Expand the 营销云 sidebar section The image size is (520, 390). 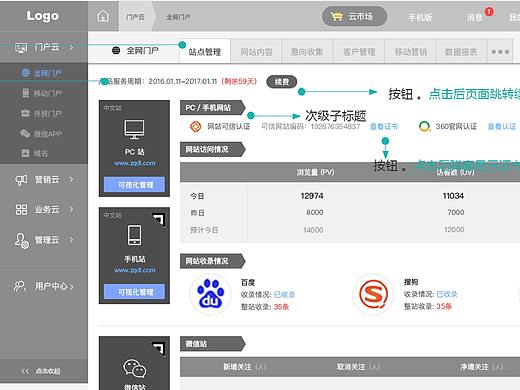click(44, 180)
